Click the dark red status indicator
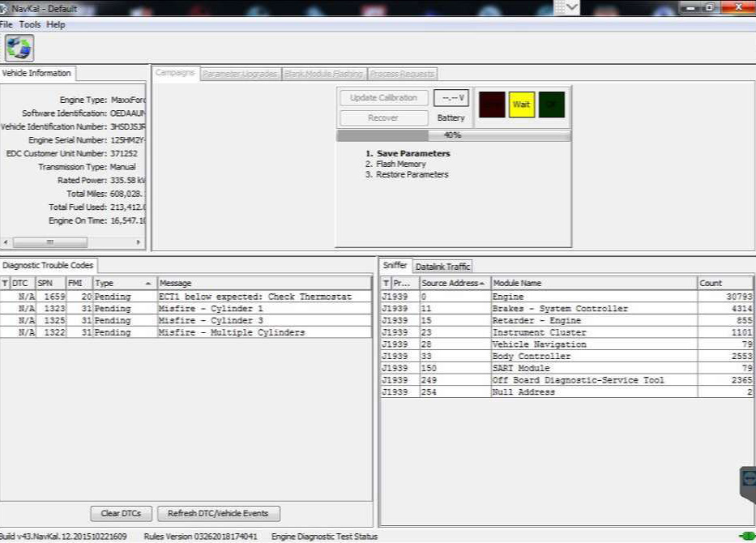The image size is (756, 543). 492,105
